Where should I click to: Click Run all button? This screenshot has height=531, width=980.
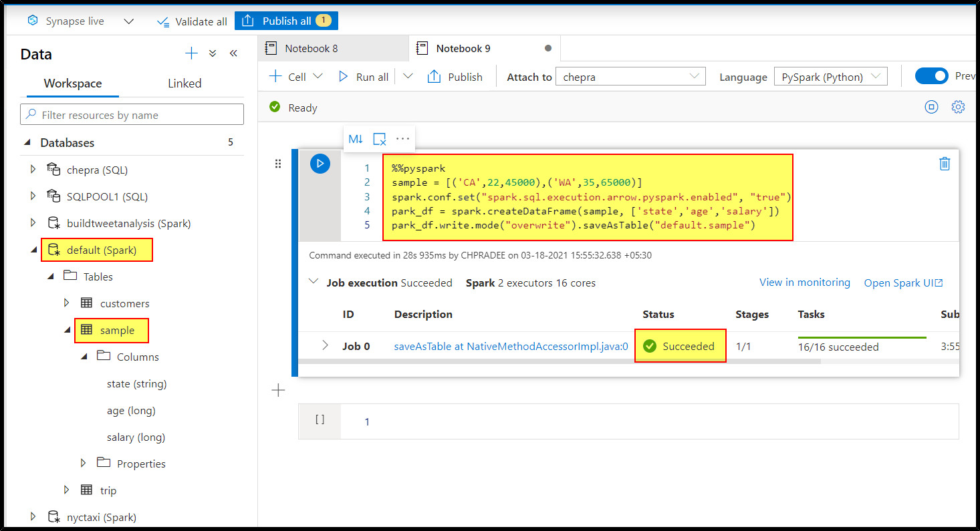(x=363, y=77)
